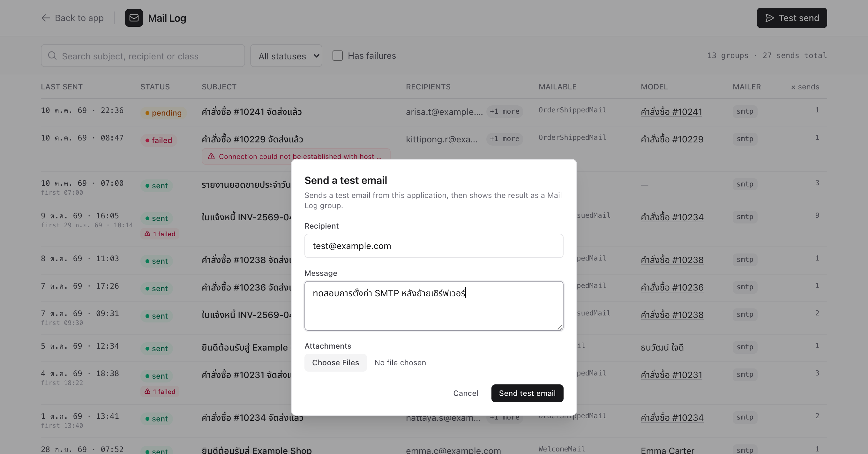
Task: Click recipient emma.c@example.com
Action: tap(453, 450)
